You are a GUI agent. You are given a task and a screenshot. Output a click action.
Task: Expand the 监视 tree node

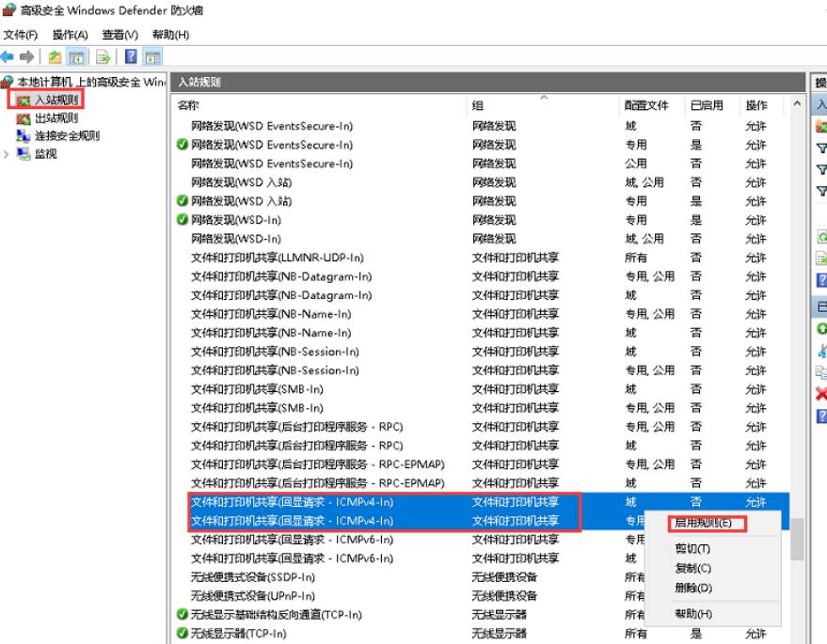coord(6,154)
